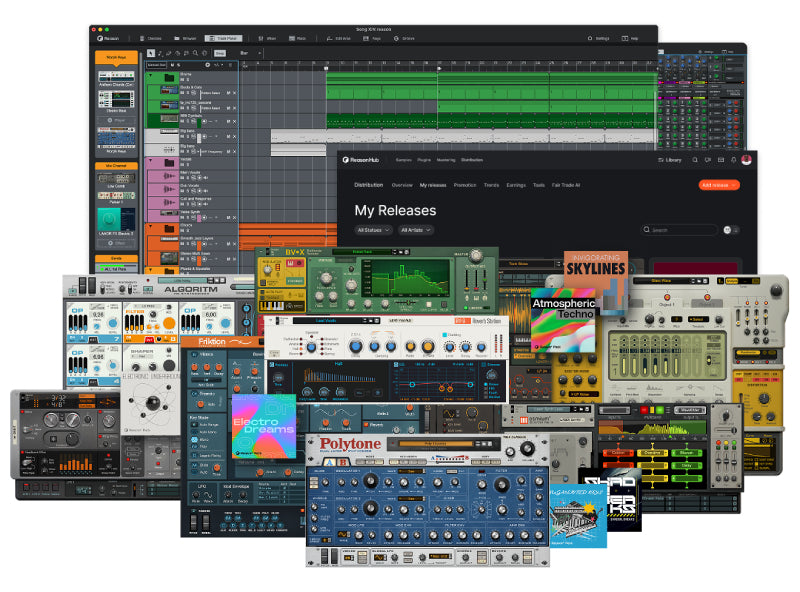
Task: Open the Browser panel in Reason toolbar
Action: [x=185, y=39]
